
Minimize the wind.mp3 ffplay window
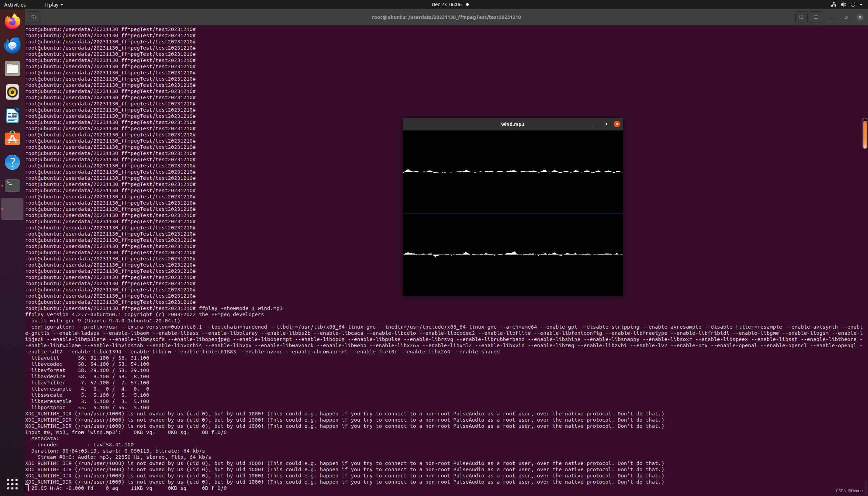(x=594, y=124)
